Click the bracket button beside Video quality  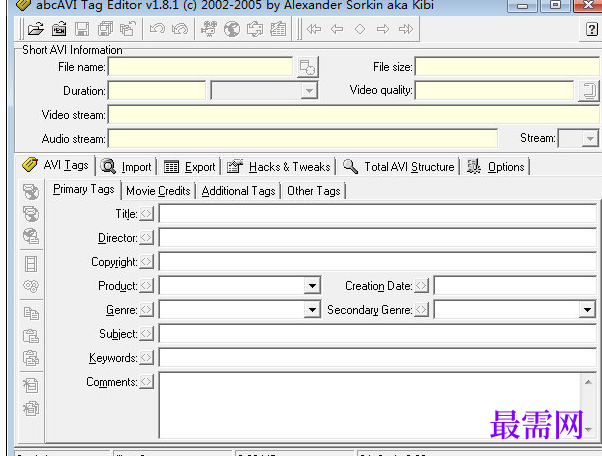tap(589, 91)
